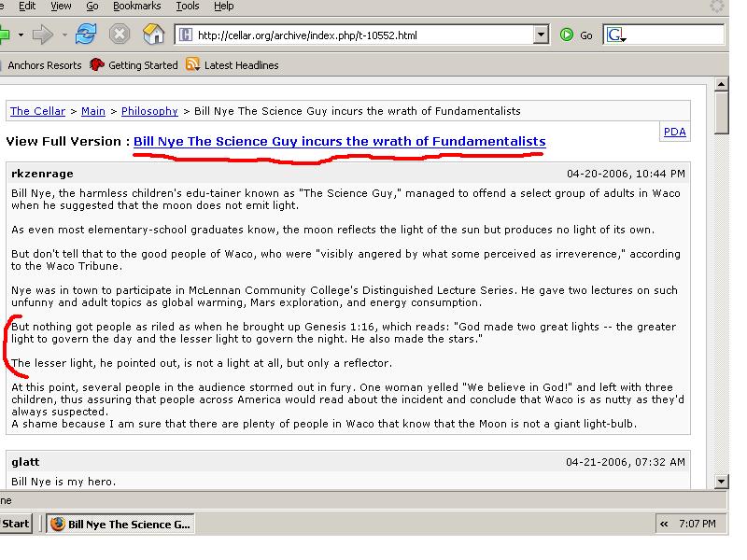Open the Help menu
This screenshot has height=560, width=747.
(223, 7)
